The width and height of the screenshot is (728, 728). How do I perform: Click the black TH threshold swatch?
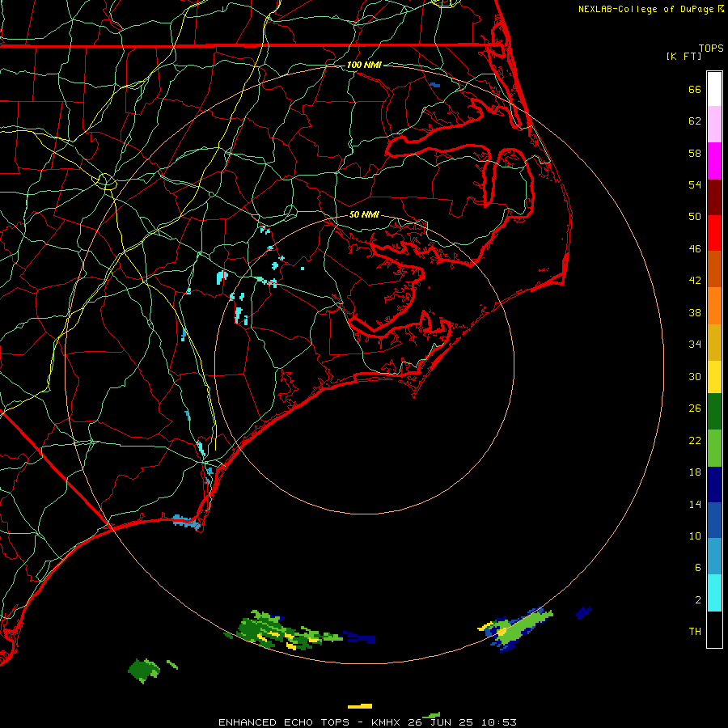click(x=714, y=629)
